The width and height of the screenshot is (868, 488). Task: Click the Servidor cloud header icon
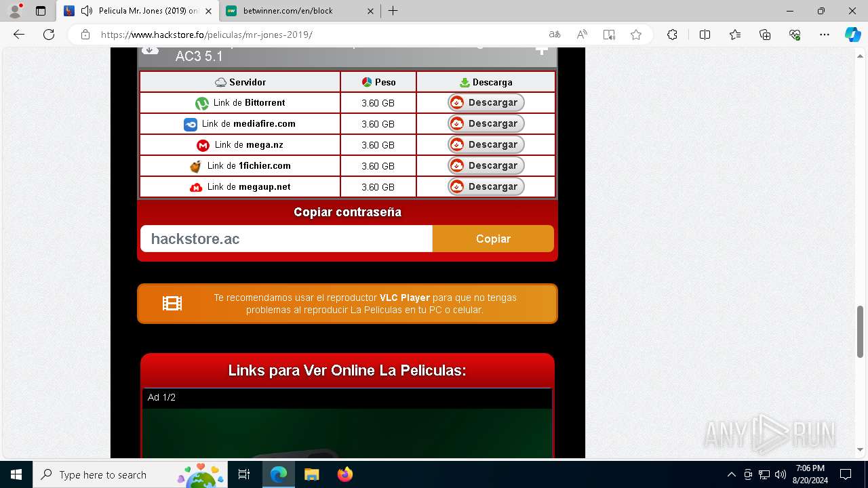[x=220, y=82]
